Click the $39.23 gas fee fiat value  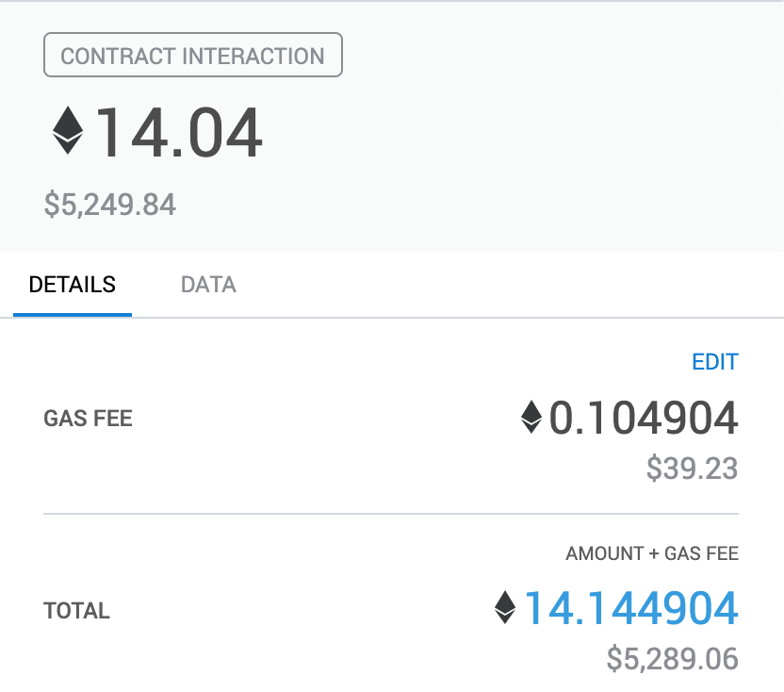[x=692, y=469]
